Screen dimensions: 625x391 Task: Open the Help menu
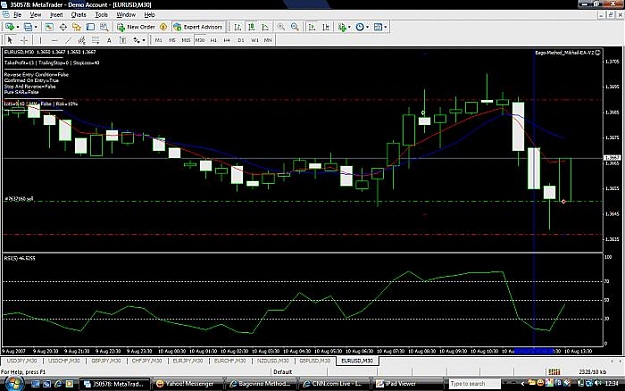coord(149,15)
